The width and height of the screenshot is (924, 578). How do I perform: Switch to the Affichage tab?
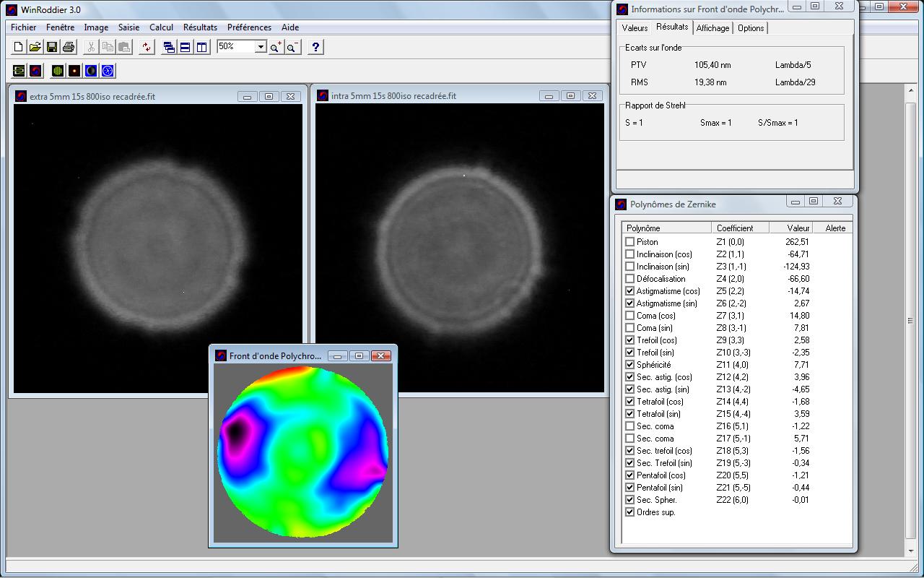[712, 28]
